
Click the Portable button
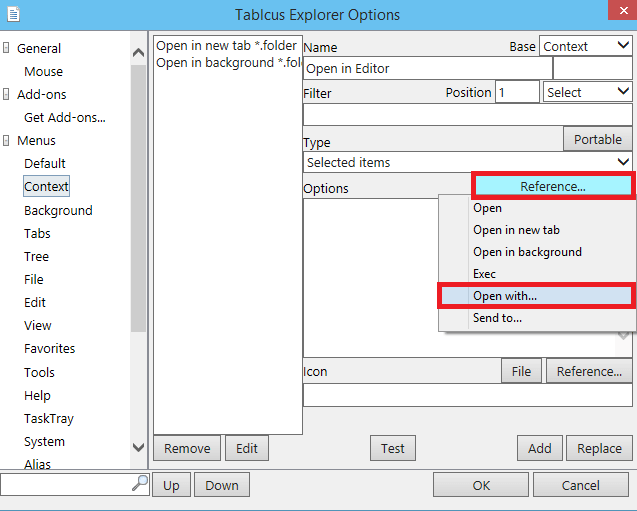point(598,139)
